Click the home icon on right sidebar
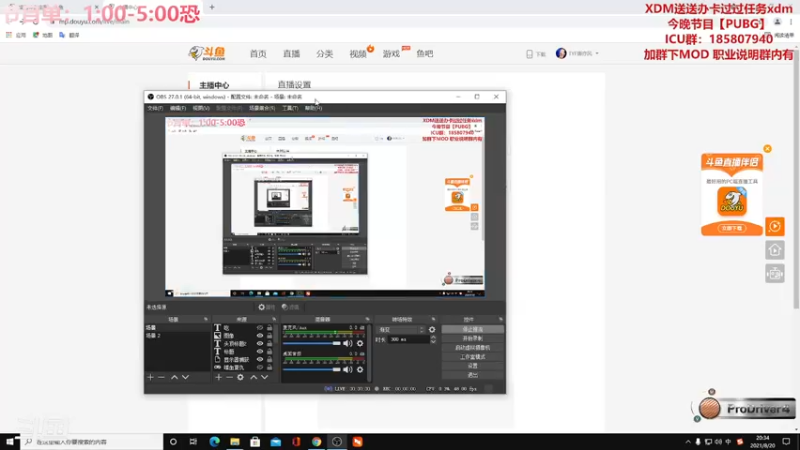 tap(774, 250)
